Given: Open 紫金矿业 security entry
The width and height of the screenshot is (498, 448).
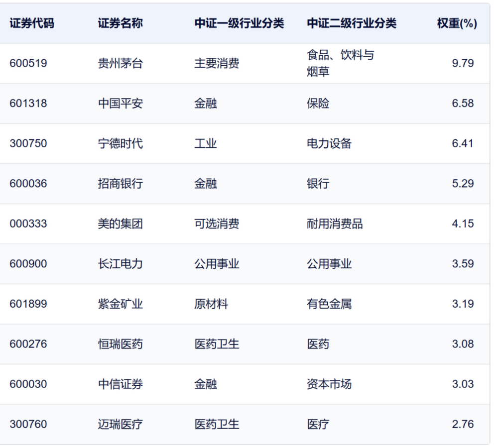Looking at the screenshot, I should click(120, 304).
